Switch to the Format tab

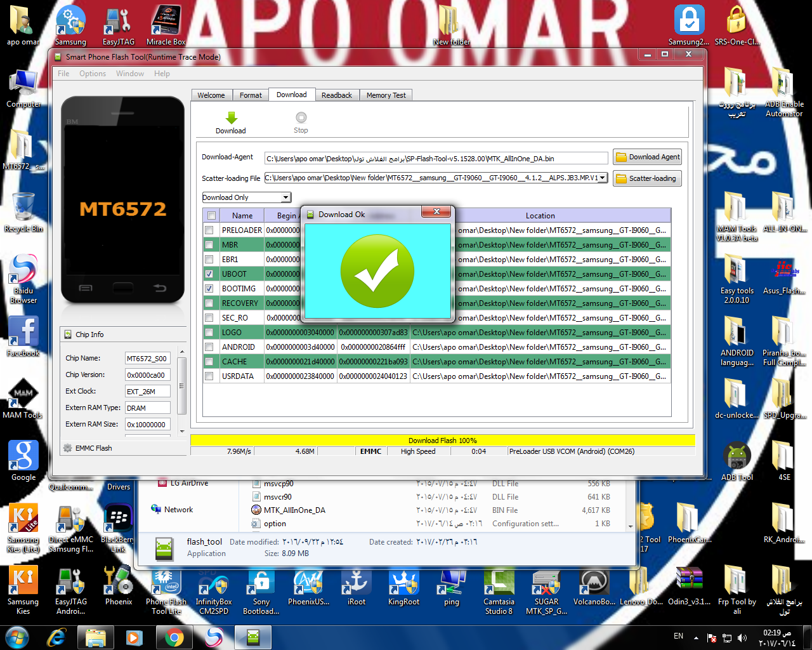point(251,95)
